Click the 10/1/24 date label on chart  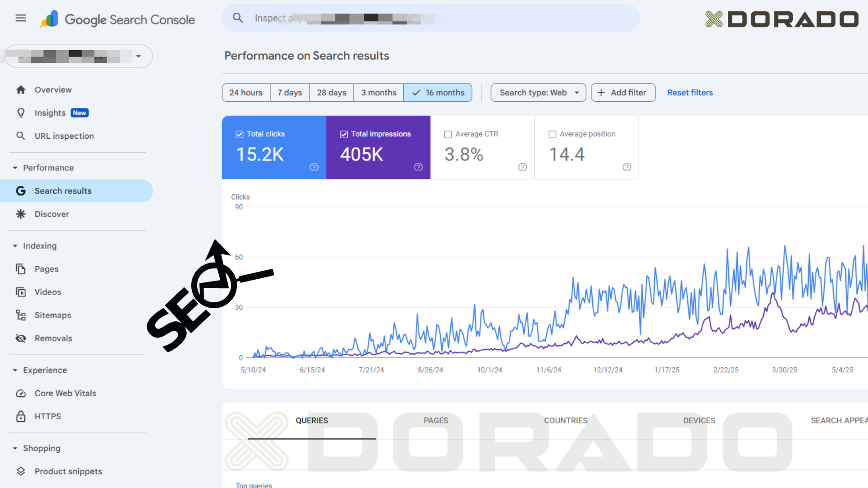[490, 370]
